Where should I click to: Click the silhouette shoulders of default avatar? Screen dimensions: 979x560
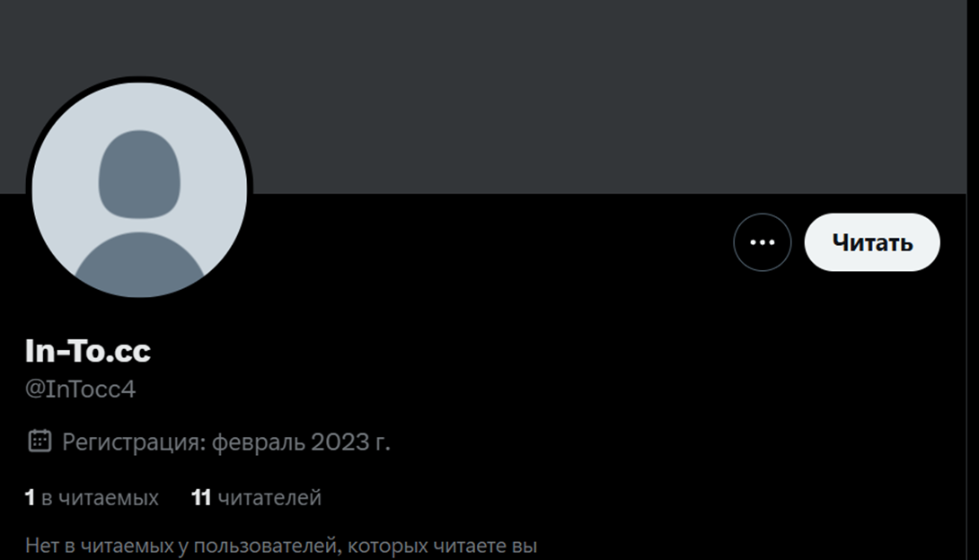point(139,265)
